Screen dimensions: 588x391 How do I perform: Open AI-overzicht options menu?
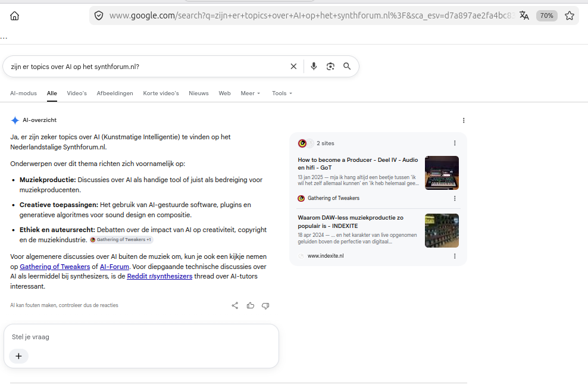(464, 120)
